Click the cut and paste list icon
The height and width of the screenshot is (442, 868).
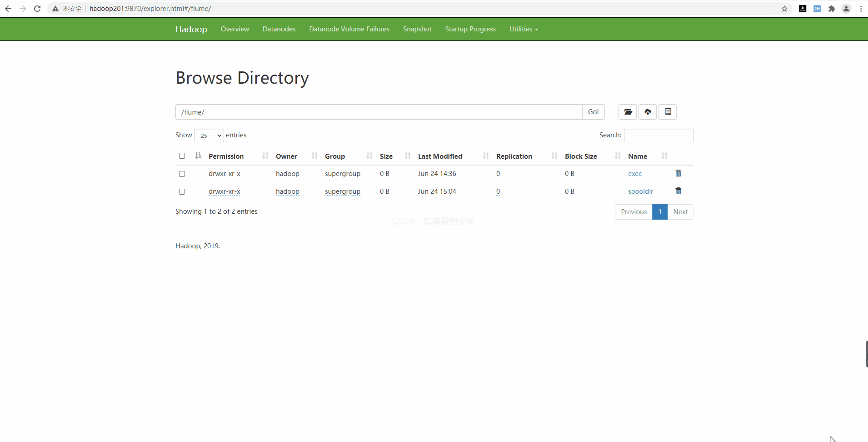tap(668, 112)
